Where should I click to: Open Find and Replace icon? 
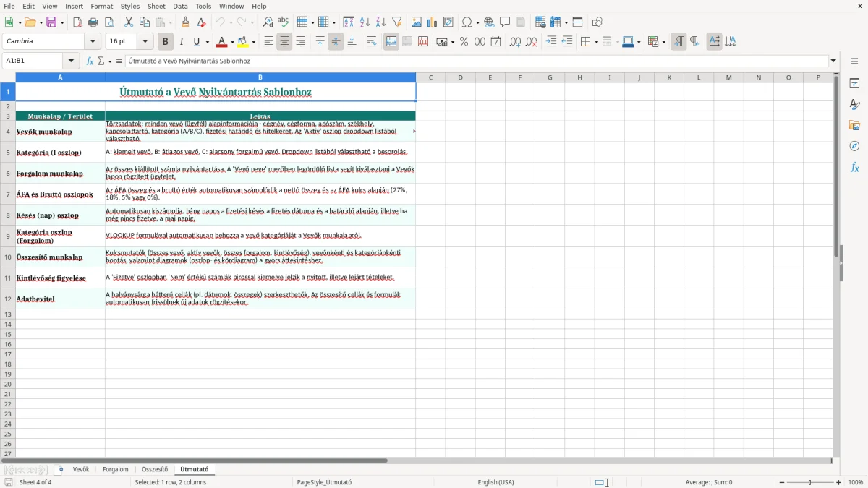pos(268,22)
